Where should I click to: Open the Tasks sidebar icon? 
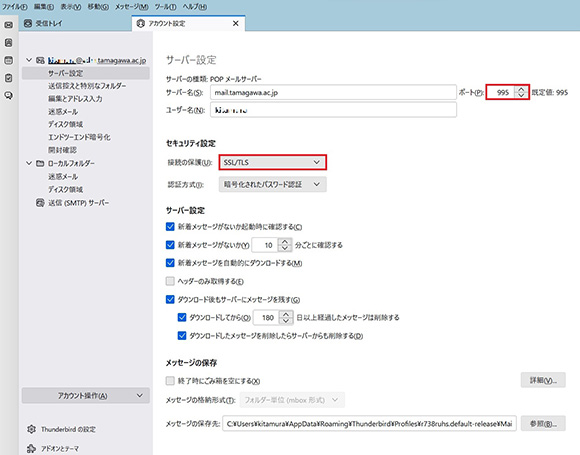pos(9,78)
